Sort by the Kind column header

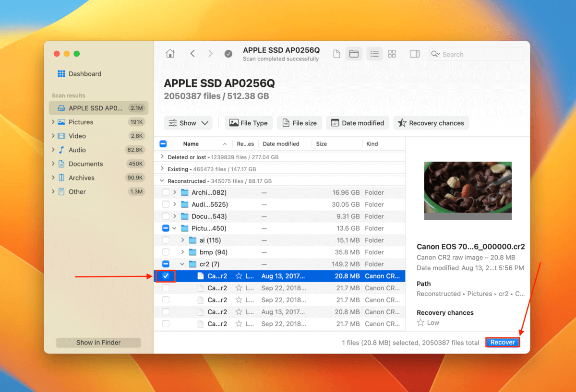372,143
